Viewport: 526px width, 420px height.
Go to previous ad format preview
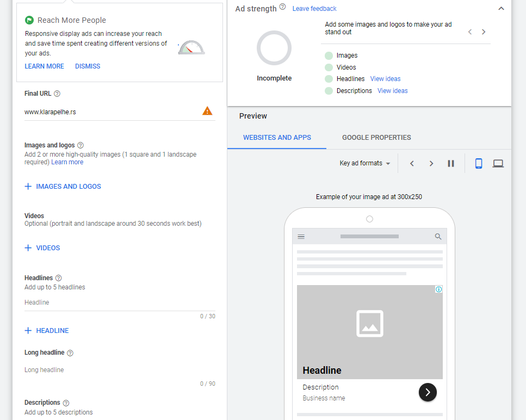click(412, 163)
